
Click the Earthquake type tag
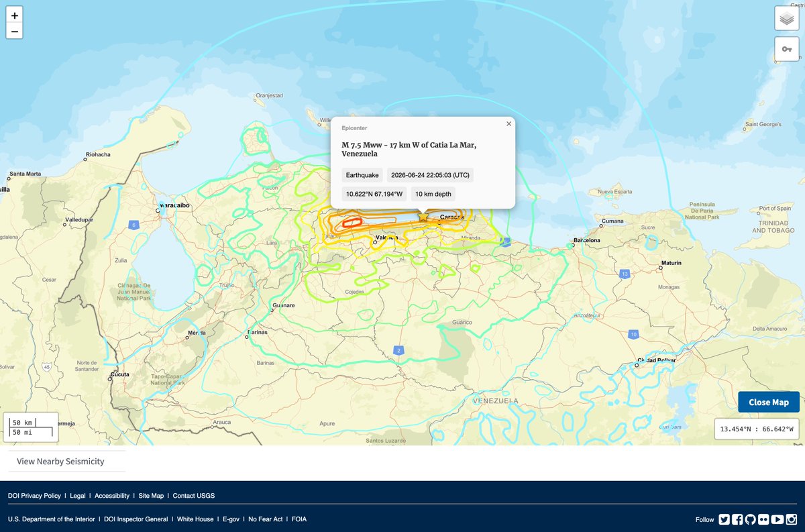tap(362, 175)
